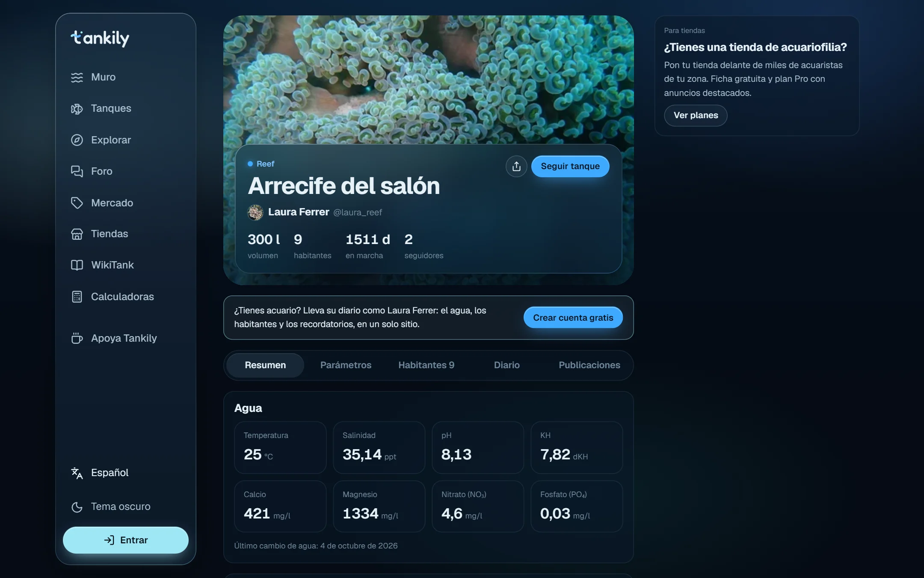924x578 pixels.
Task: Open Tanques fish icon
Action: (x=77, y=109)
